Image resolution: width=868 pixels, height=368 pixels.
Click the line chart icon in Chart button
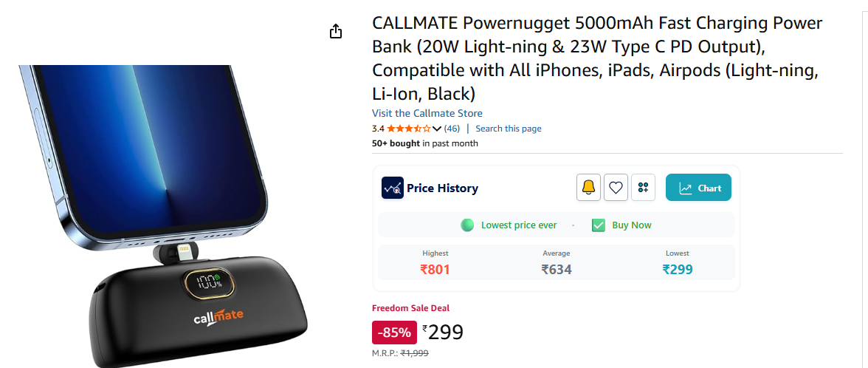coord(685,188)
